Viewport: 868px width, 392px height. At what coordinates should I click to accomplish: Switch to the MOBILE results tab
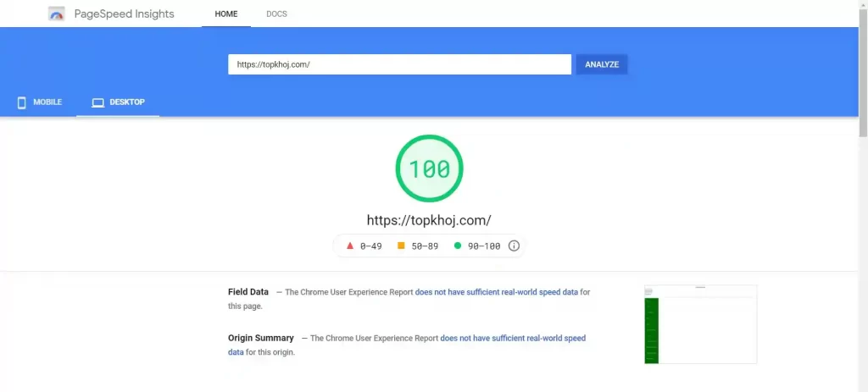[39, 102]
